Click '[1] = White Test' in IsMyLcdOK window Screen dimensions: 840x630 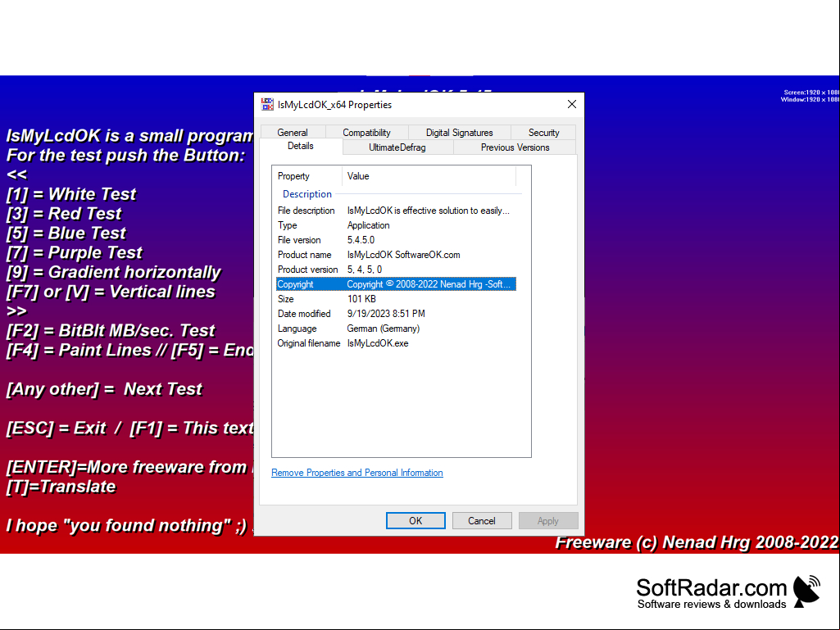(71, 194)
